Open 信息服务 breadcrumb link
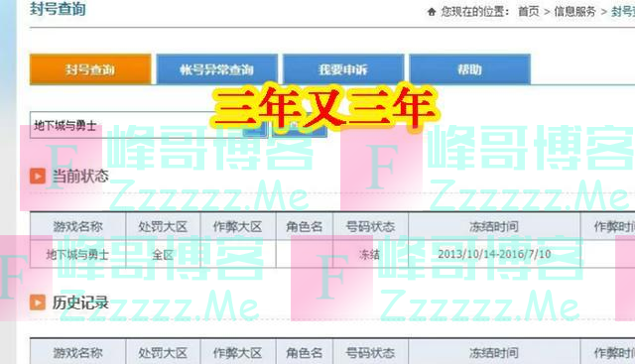This screenshot has width=635, height=364. pyautogui.click(x=575, y=12)
